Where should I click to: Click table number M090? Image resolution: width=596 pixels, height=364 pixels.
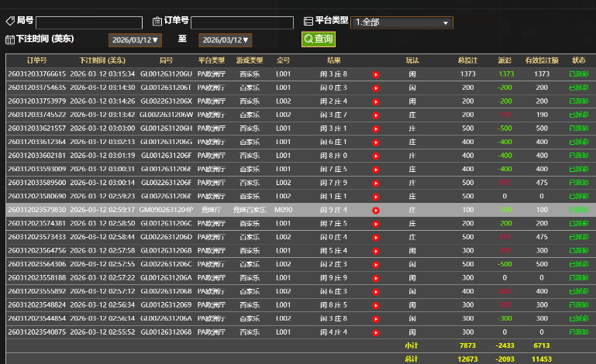pyautogui.click(x=283, y=210)
